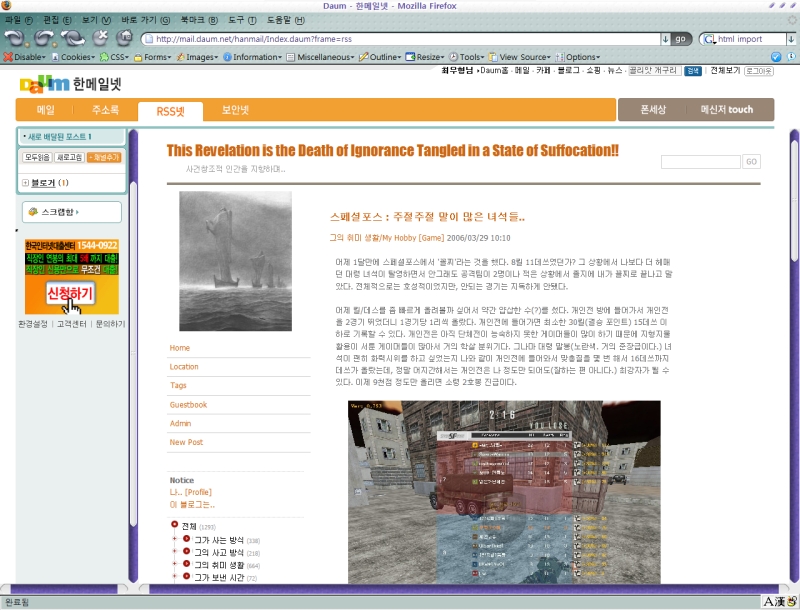Open the Cookies developer menu
Image resolution: width=800 pixels, height=610 pixels.
click(73, 57)
